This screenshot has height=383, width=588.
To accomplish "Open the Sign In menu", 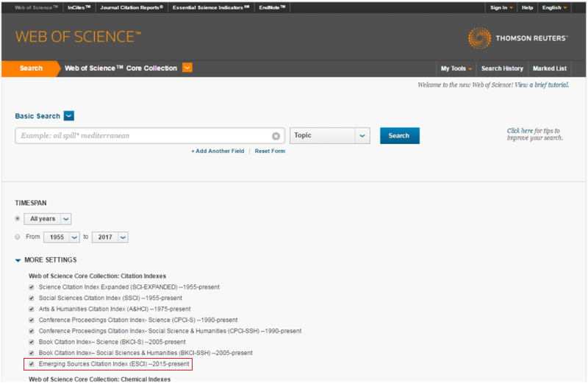I will [501, 7].
